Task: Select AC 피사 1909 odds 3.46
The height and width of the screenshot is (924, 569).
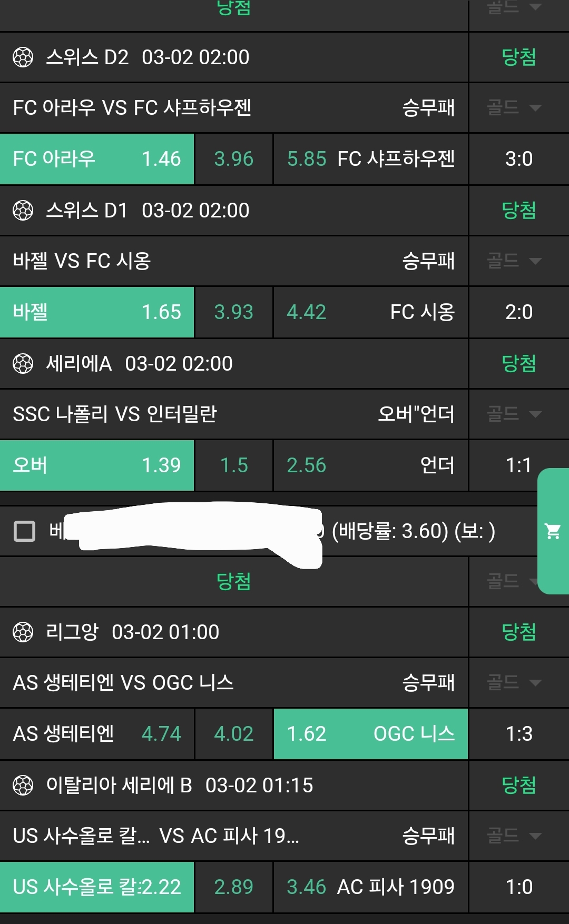Action: pos(370,887)
